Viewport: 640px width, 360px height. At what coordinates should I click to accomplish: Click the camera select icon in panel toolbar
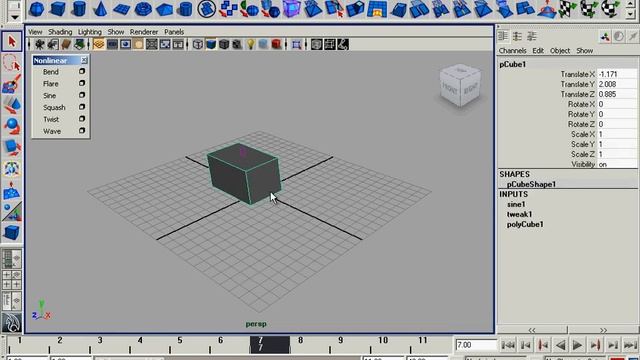[x=40, y=44]
